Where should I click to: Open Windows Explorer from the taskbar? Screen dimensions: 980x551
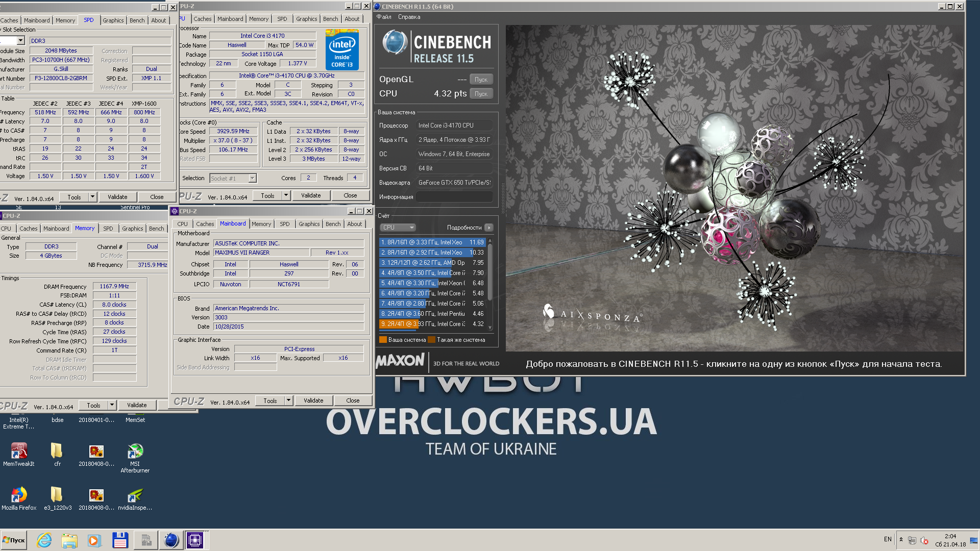point(69,540)
